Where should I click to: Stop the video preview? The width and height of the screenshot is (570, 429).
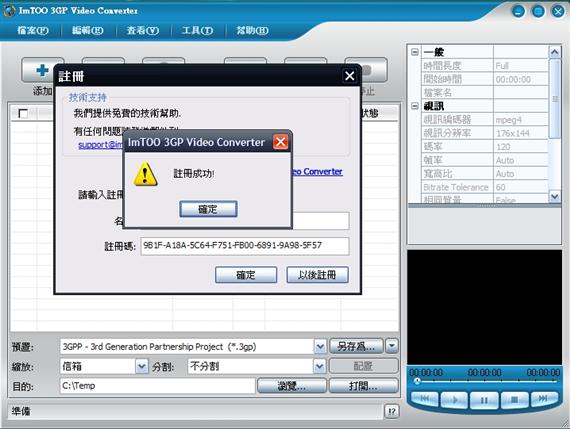click(x=514, y=400)
